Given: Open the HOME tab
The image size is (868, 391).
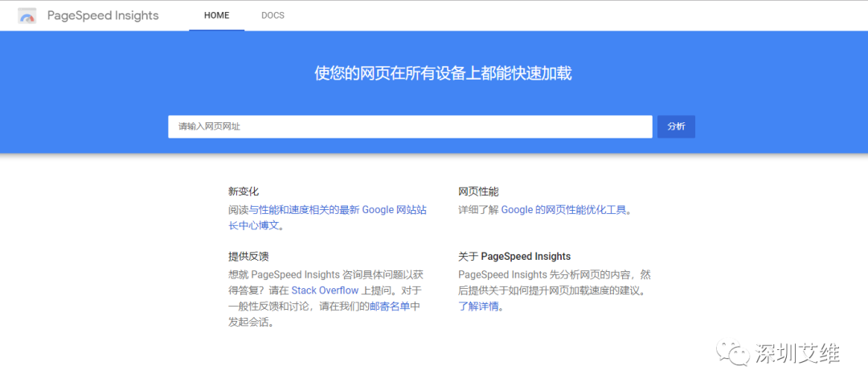Looking at the screenshot, I should pyautogui.click(x=216, y=15).
